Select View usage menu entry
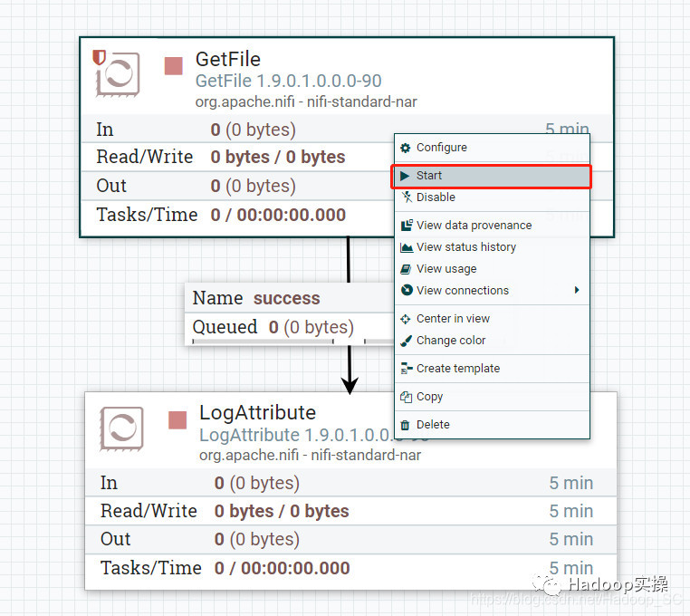This screenshot has height=616, width=690. [492, 268]
